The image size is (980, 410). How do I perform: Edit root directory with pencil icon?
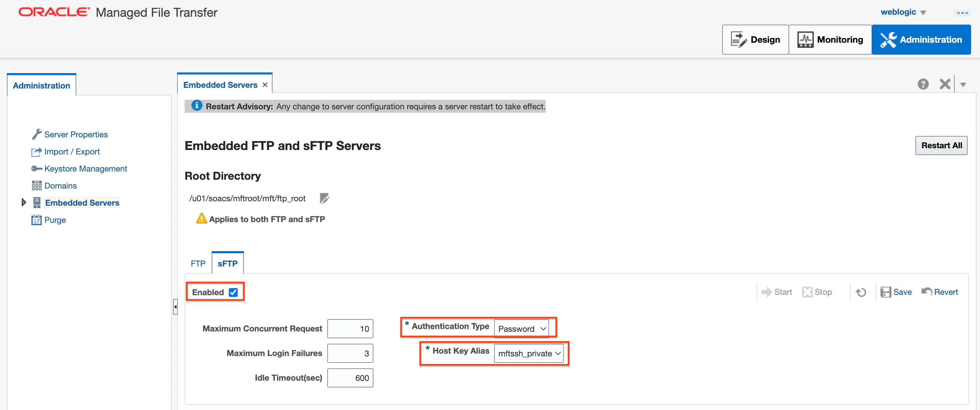point(324,199)
